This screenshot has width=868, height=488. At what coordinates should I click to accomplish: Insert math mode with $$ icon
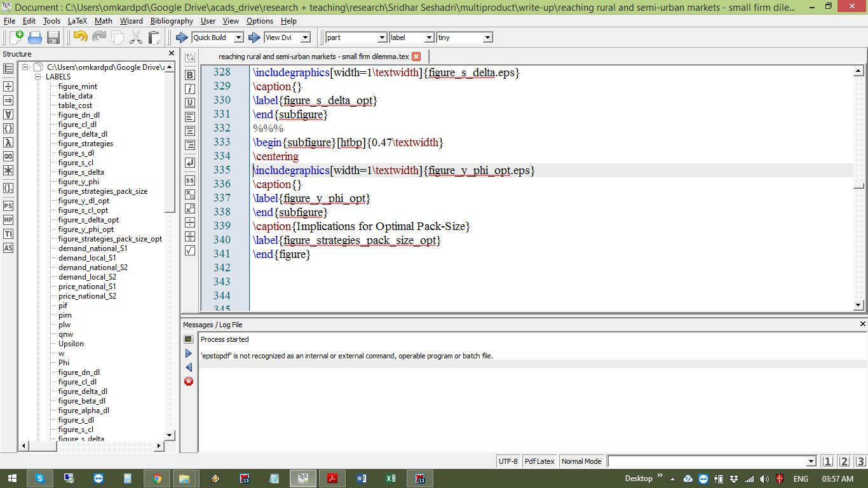tap(189, 180)
